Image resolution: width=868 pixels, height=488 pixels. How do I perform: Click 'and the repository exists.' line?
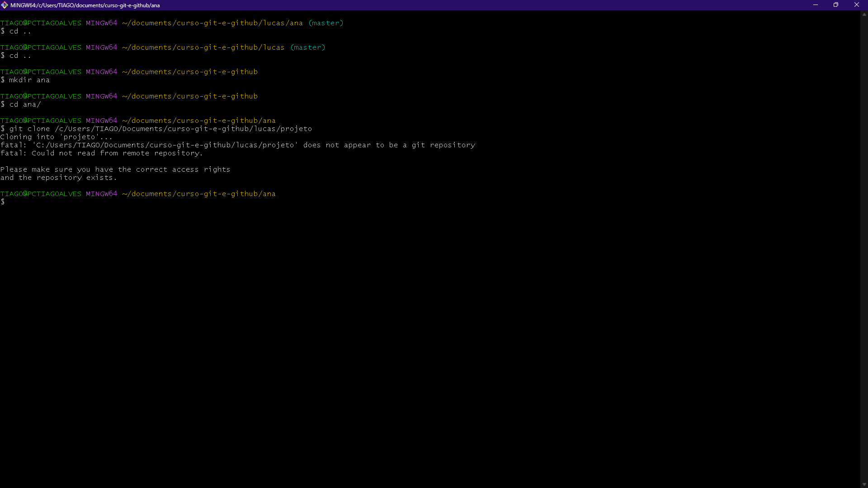59,178
